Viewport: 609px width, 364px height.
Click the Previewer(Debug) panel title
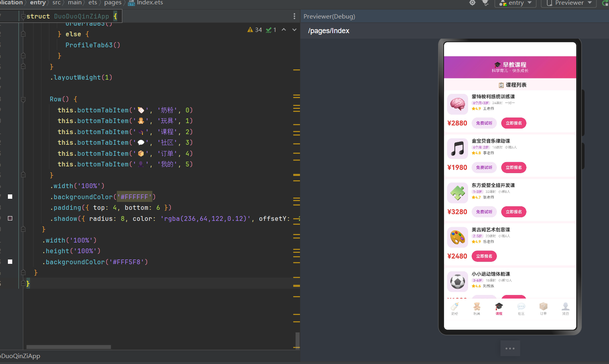[329, 17]
